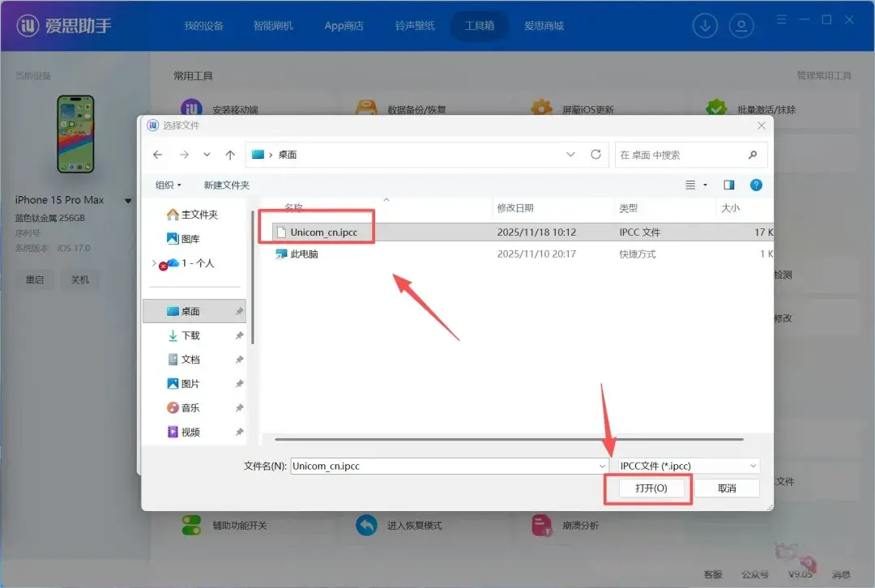Refresh the 桌面 folder listing
This screenshot has width=875, height=588.
tap(596, 155)
